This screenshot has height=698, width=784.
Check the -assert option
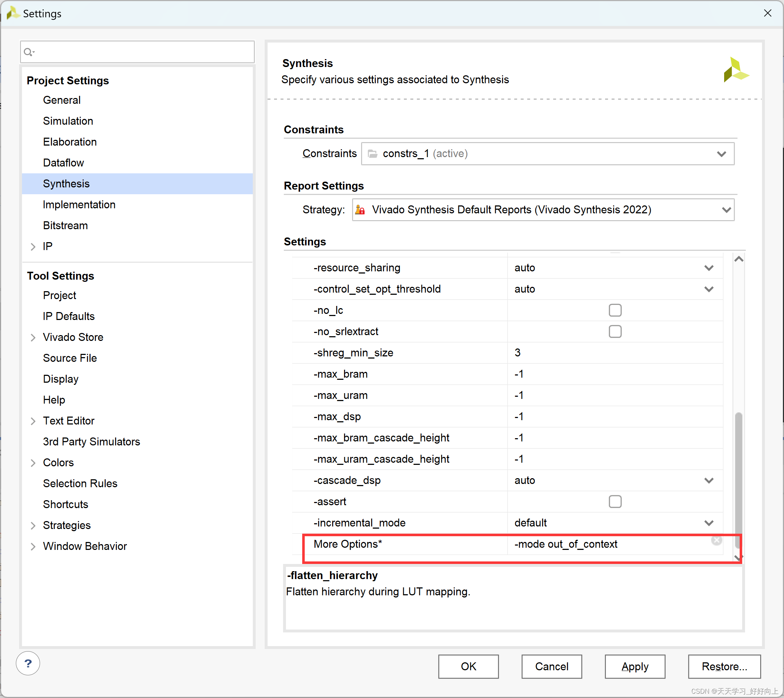click(615, 502)
